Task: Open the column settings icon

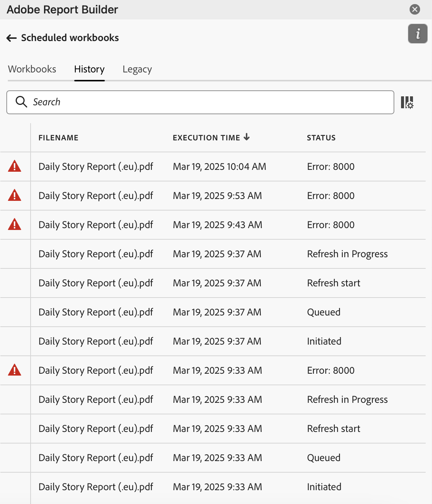Action: click(x=407, y=102)
